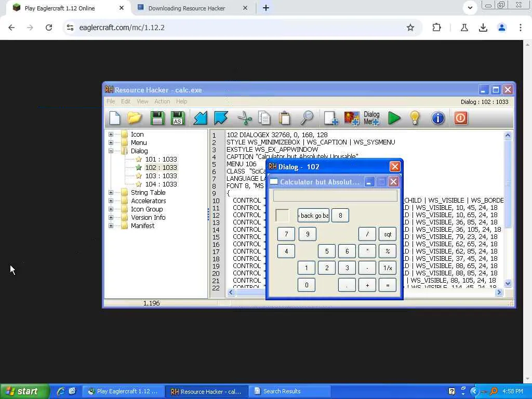This screenshot has width=532, height=399.
Task: Open the Chrome three-dot menu
Action: [x=521, y=28]
